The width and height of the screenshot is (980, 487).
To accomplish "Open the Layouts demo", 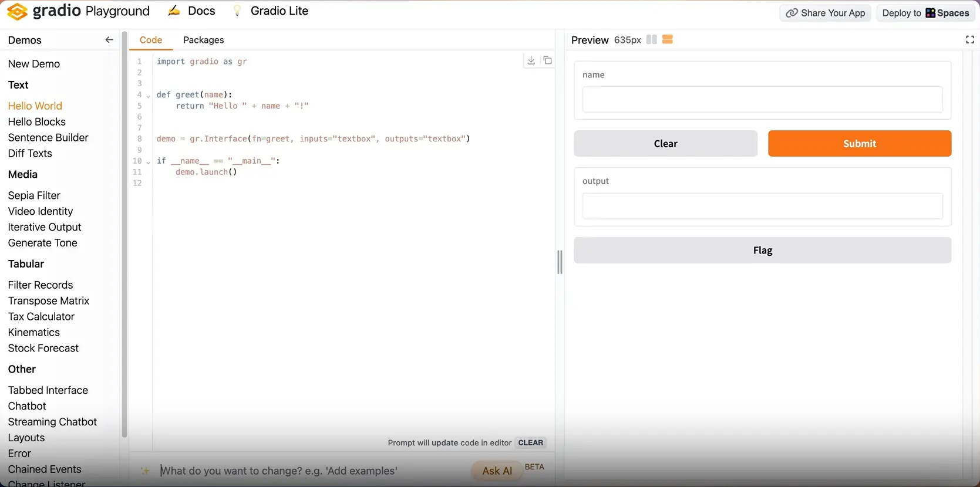I will [x=26, y=438].
